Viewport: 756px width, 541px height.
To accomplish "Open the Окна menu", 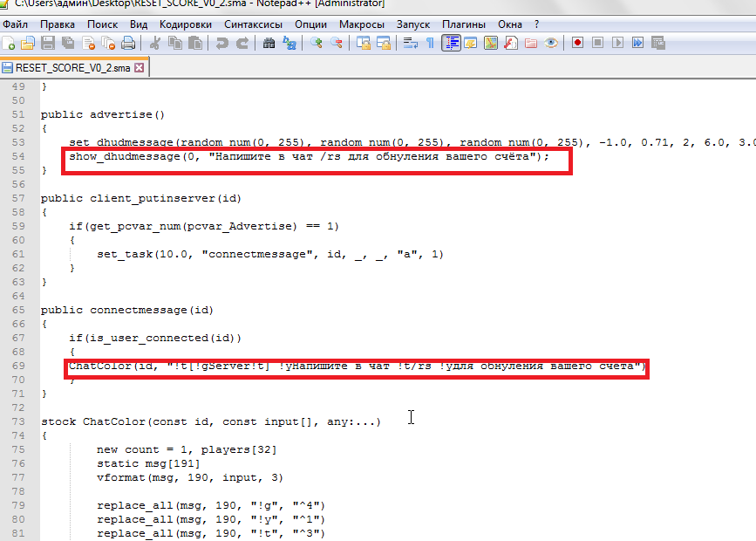I will tap(510, 24).
